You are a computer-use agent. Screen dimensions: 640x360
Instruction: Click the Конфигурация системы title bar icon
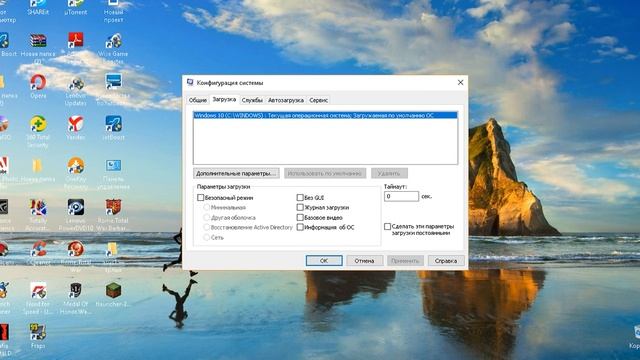click(x=190, y=82)
